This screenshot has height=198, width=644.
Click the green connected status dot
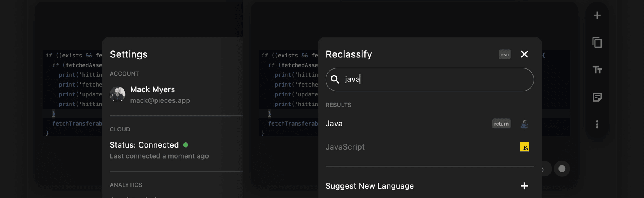pyautogui.click(x=186, y=145)
